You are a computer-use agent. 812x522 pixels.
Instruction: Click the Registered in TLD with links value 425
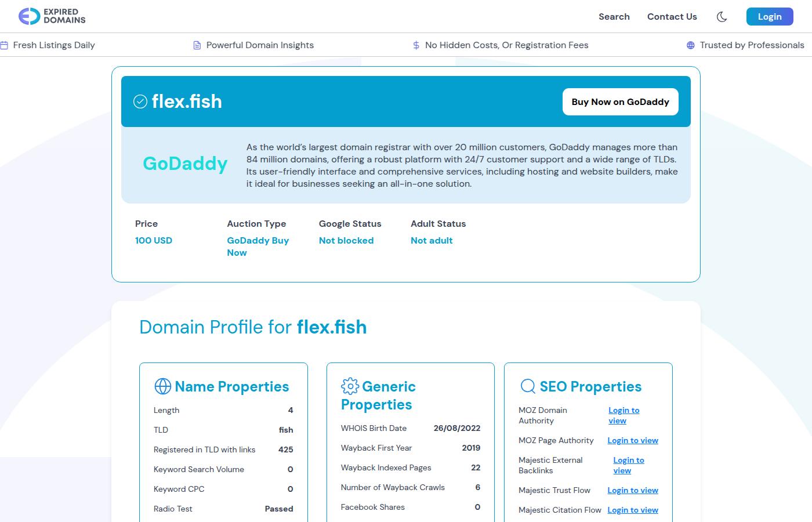[286, 449]
